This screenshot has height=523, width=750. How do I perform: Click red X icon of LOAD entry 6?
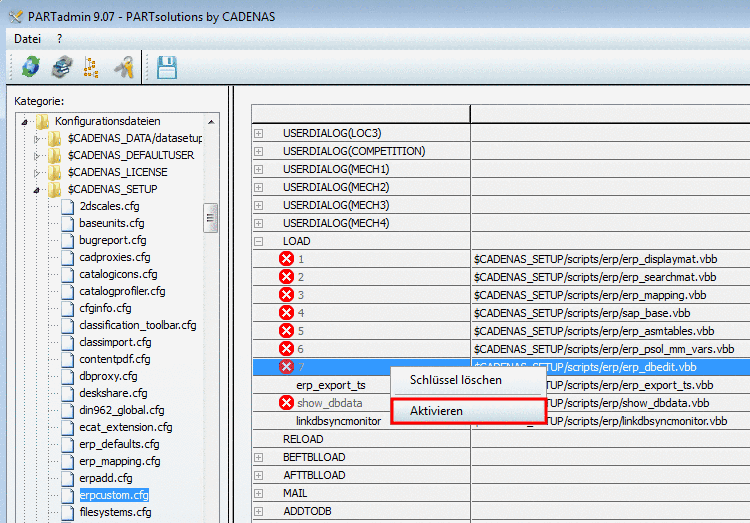[x=287, y=349]
